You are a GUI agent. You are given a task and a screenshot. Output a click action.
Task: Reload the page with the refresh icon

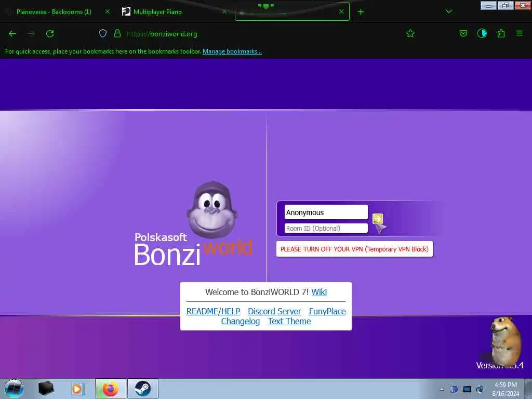point(50,34)
